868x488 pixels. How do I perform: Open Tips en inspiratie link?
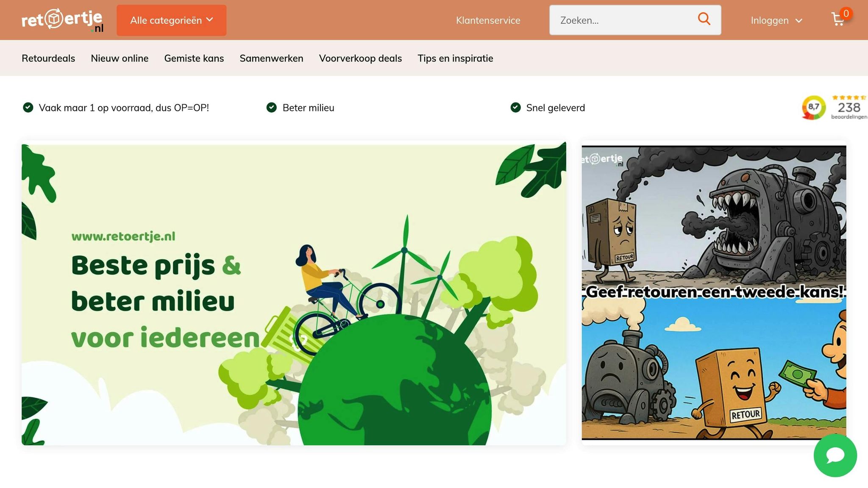coord(455,58)
